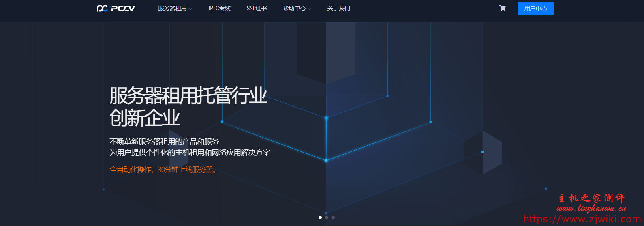The width and height of the screenshot is (644, 226).
Task: Switch to the second carousel slide dot
Action: coord(327,217)
